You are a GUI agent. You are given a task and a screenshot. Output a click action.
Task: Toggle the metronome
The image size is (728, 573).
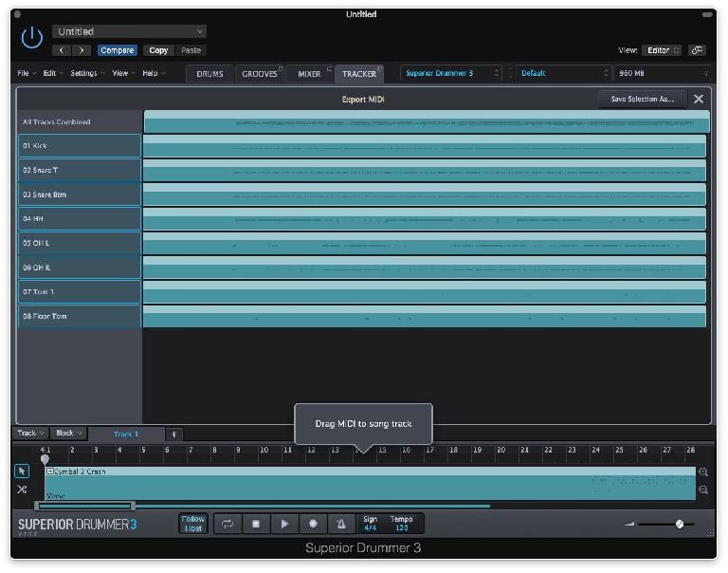[341, 524]
